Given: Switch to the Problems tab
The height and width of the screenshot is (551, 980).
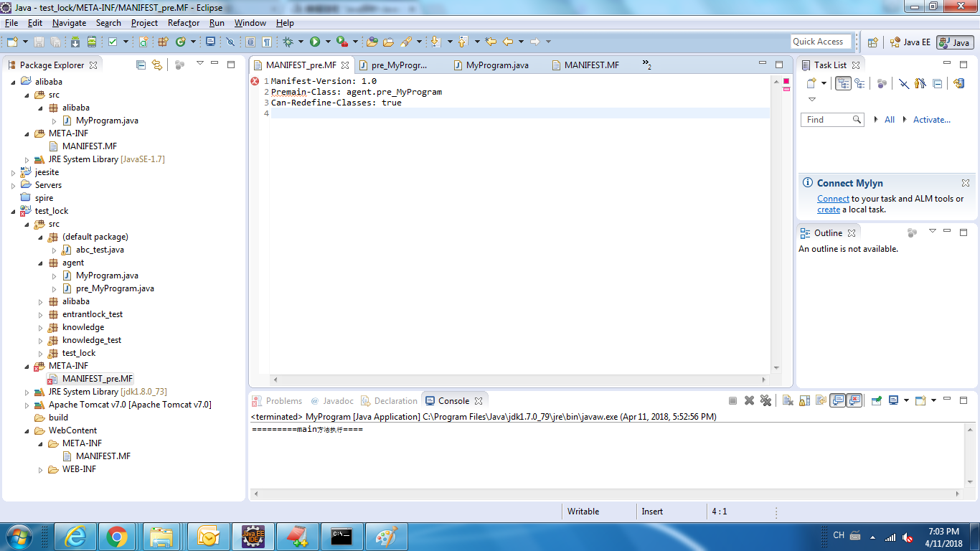Looking at the screenshot, I should (277, 401).
